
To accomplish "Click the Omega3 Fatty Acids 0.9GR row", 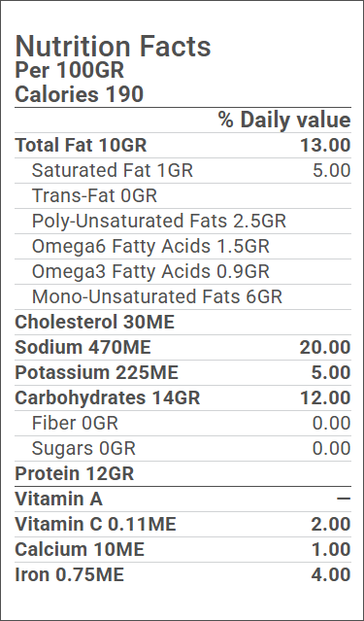I will 182,272.
